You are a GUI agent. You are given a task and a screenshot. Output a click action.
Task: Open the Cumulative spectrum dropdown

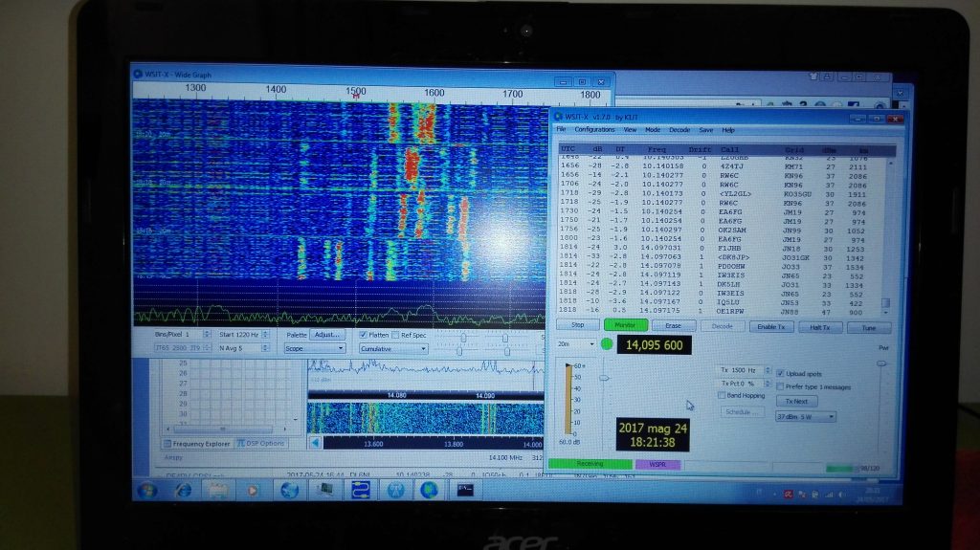click(x=393, y=349)
